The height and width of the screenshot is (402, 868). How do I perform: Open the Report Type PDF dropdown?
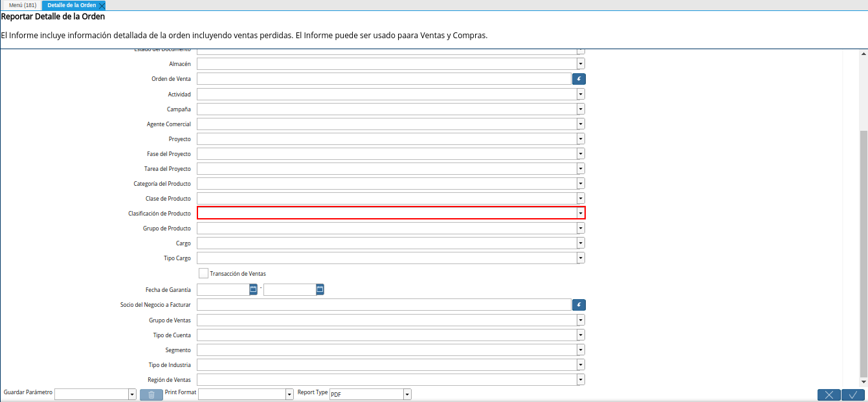tap(407, 394)
